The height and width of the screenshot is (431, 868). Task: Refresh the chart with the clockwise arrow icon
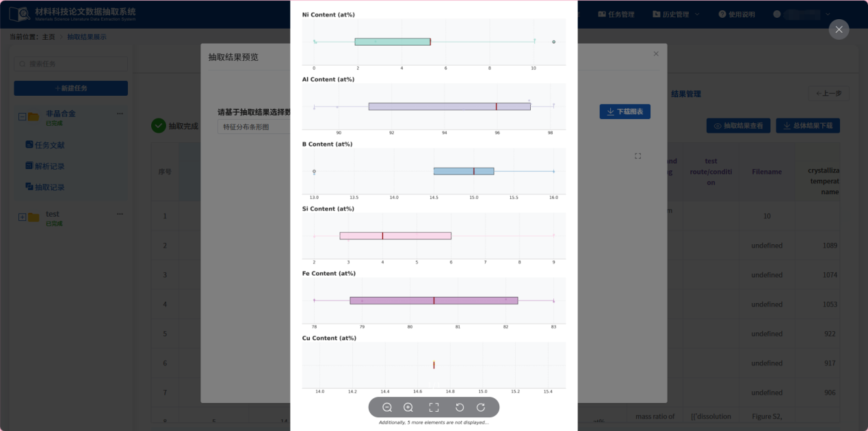point(482,407)
